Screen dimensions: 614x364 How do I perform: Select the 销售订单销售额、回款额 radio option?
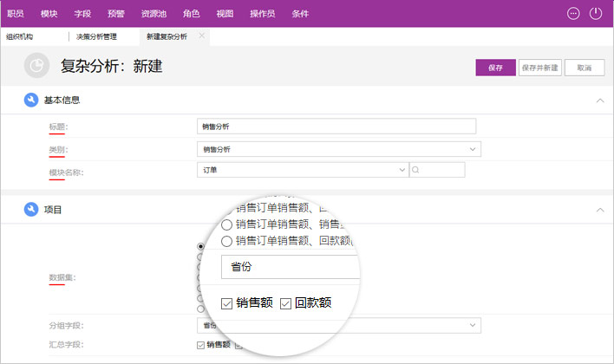pos(227,240)
